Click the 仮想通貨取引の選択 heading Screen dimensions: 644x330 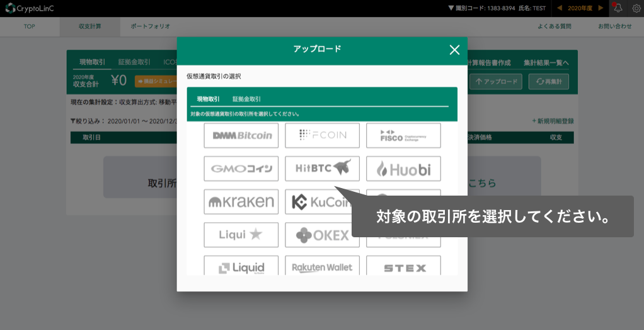214,76
